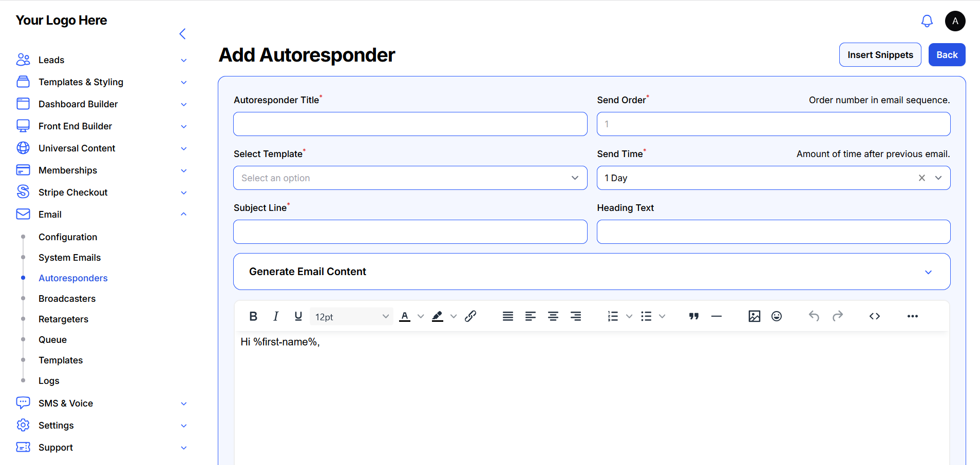
Task: Expand the Generate Email Content section
Action: 592,272
